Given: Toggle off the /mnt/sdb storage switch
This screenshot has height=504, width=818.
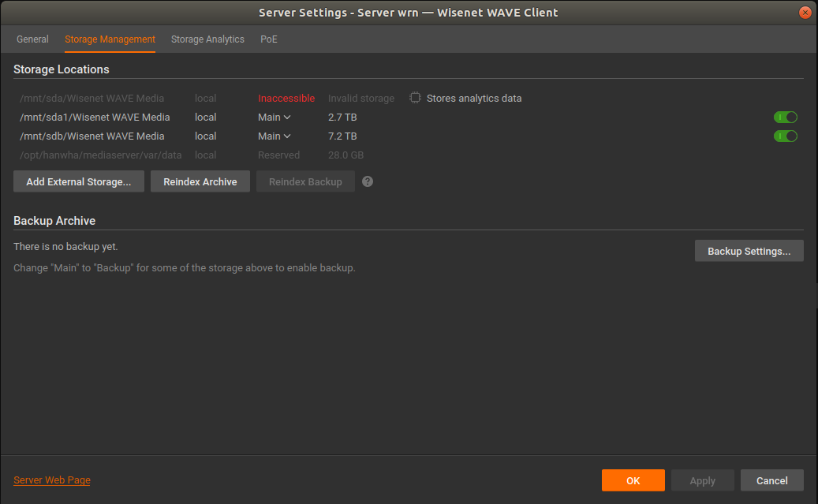Looking at the screenshot, I should click(x=785, y=136).
